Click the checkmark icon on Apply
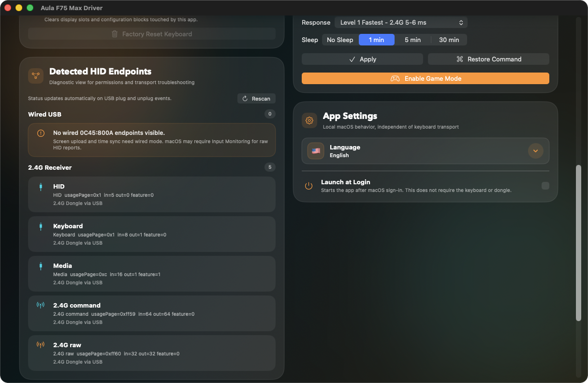 [352, 59]
